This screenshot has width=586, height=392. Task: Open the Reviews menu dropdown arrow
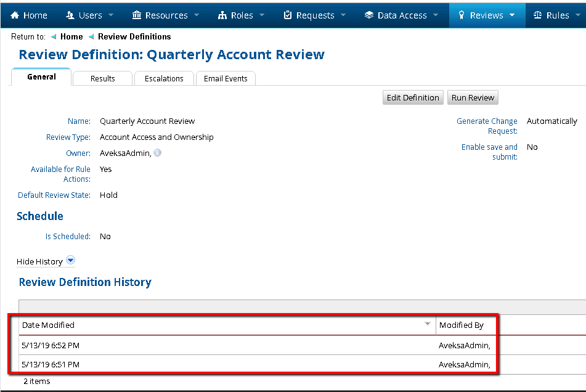512,15
